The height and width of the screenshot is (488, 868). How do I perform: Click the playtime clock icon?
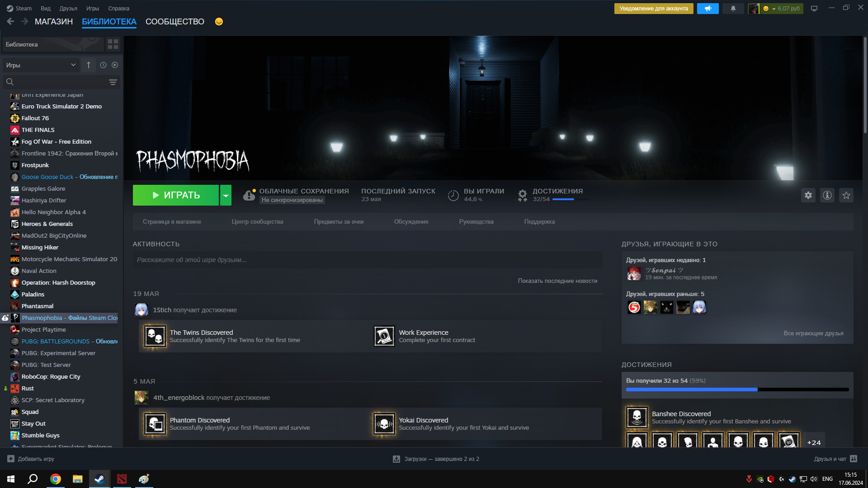[x=453, y=195]
